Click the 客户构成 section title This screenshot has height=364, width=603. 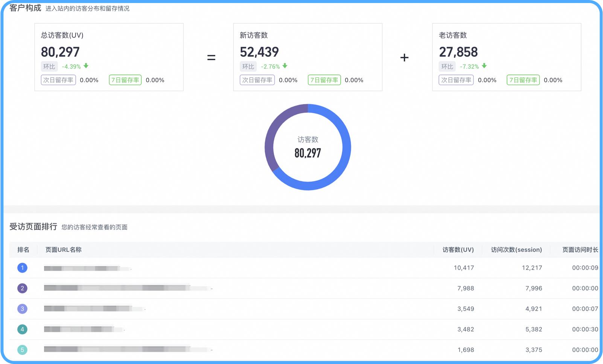point(25,8)
